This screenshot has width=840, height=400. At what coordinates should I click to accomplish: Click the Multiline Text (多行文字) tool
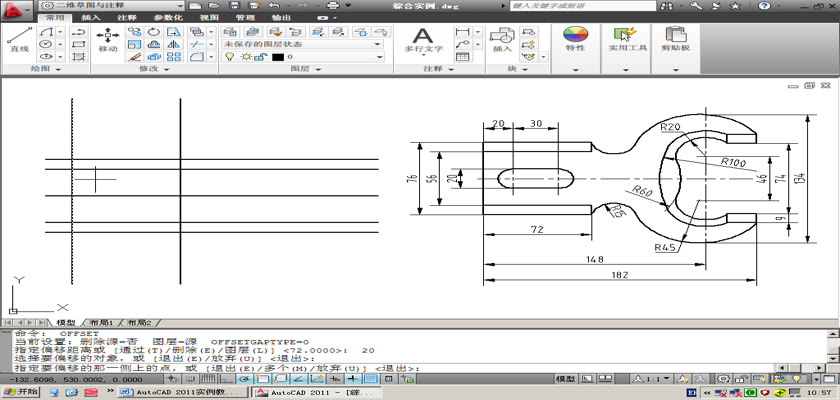(423, 39)
